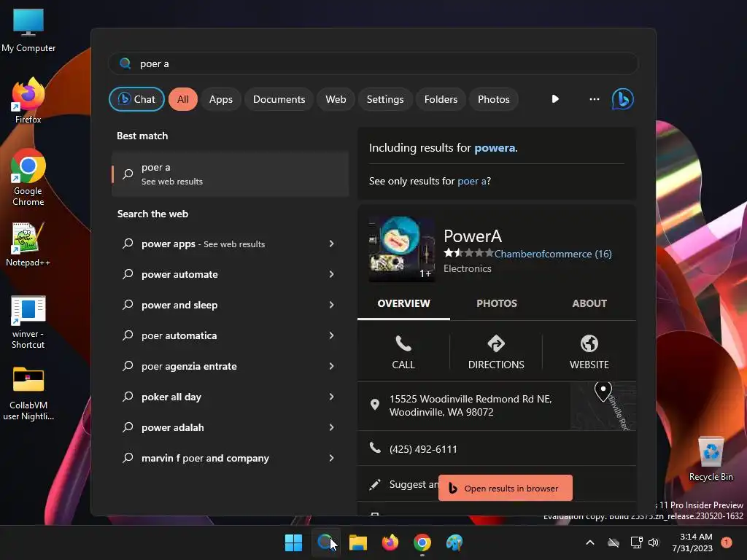
Task: Click the 'power apps' web suggestion
Action: click(x=230, y=244)
